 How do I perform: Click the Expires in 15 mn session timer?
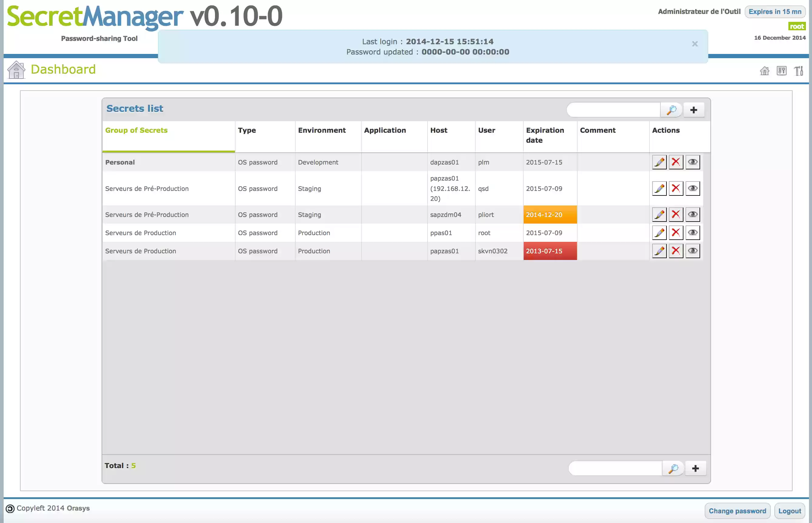coord(775,11)
